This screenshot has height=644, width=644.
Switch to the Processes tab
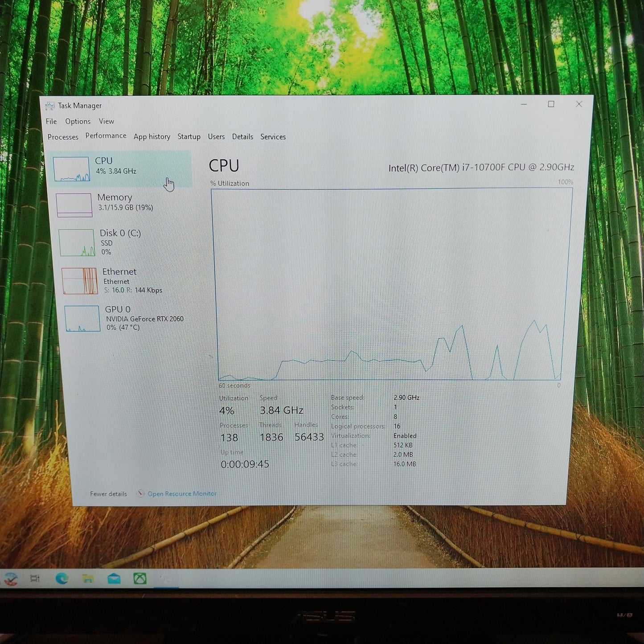(x=63, y=137)
